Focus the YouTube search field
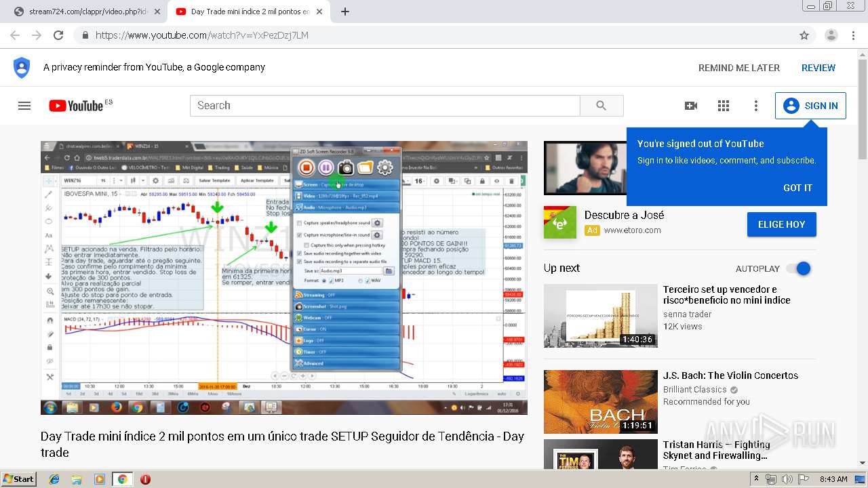The width and height of the screenshot is (868, 488). click(x=385, y=106)
